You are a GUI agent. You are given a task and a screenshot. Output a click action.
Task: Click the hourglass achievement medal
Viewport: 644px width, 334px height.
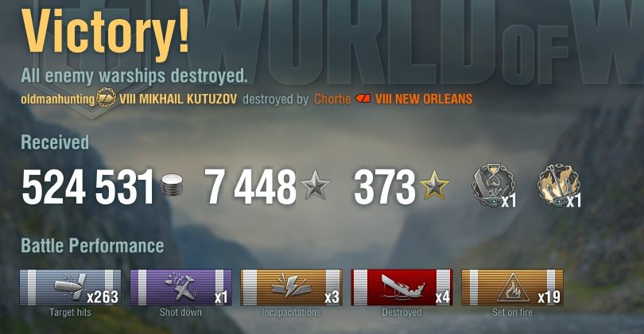point(493,184)
